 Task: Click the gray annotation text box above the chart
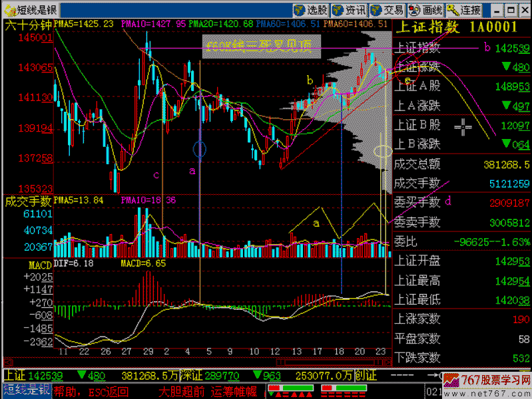262,45
